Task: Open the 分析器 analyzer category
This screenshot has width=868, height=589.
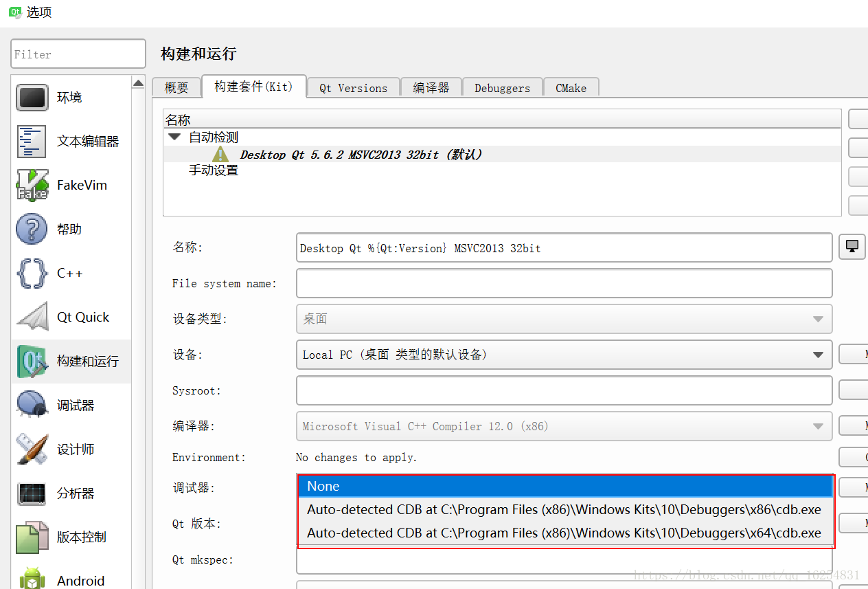Action: click(71, 493)
